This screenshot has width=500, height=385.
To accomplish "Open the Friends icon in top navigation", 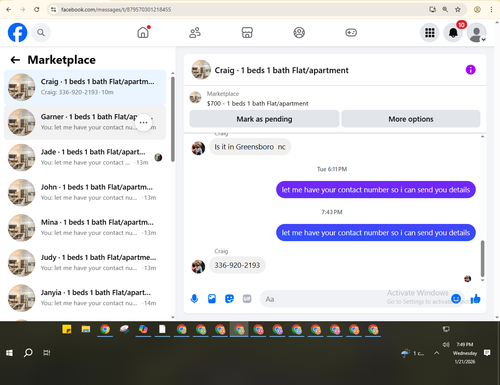I will click(x=195, y=33).
